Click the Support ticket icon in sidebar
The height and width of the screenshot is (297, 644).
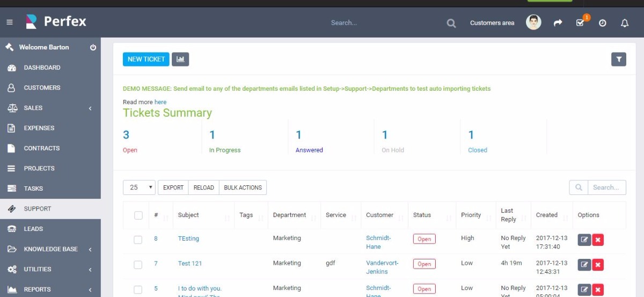click(11, 208)
